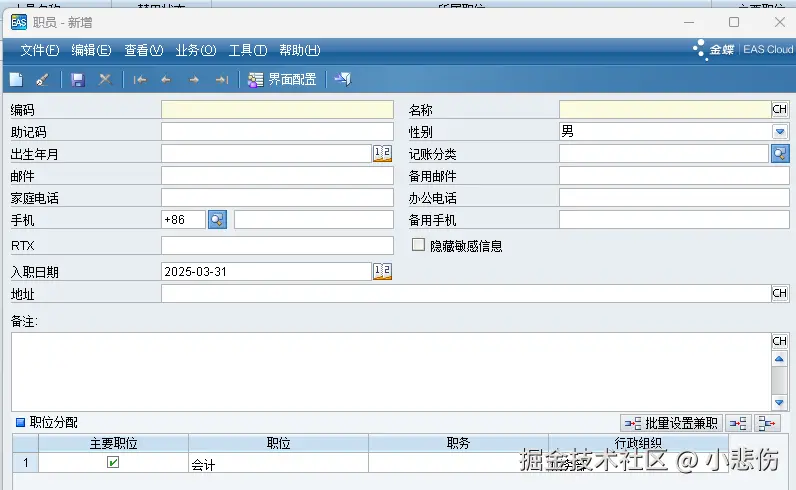Click the RTX input field
The image size is (796, 490).
[x=277, y=245]
